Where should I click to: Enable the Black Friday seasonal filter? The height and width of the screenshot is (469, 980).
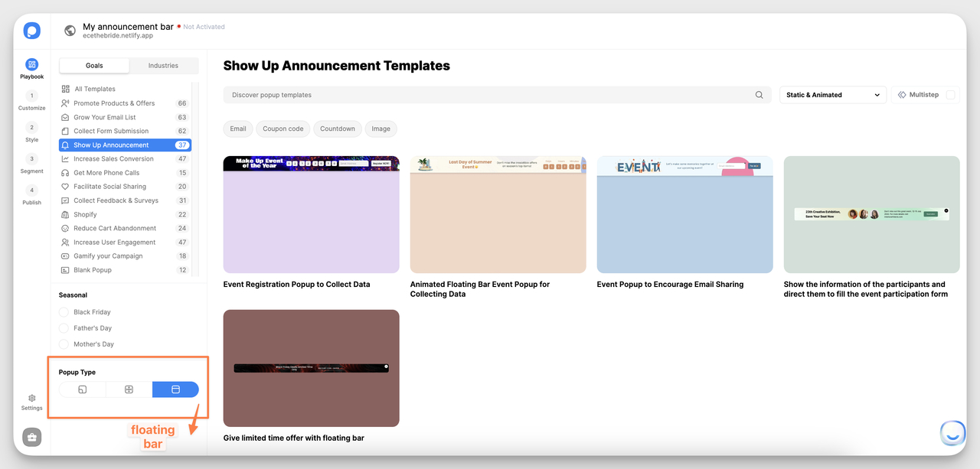[x=63, y=311]
